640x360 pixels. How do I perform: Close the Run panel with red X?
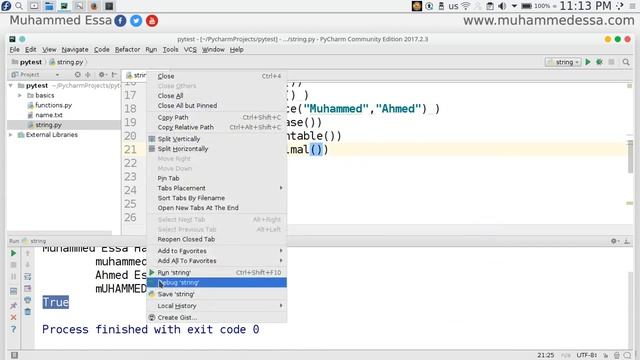(13, 317)
